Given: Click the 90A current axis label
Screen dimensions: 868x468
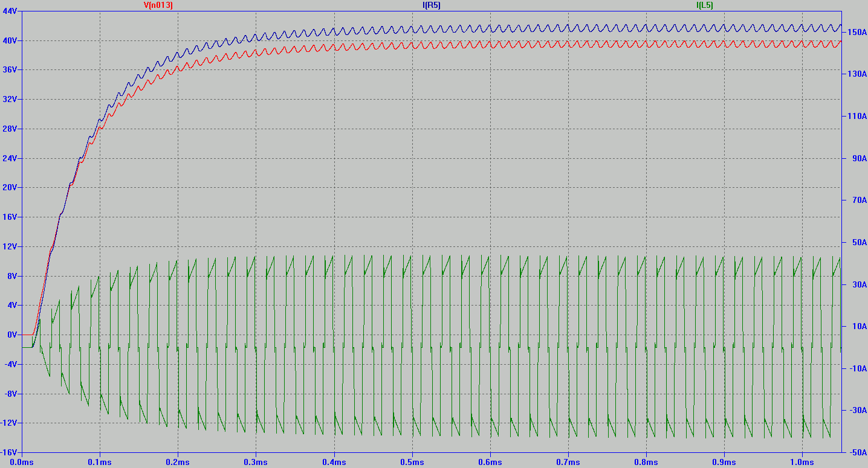Looking at the screenshot, I should coord(858,158).
